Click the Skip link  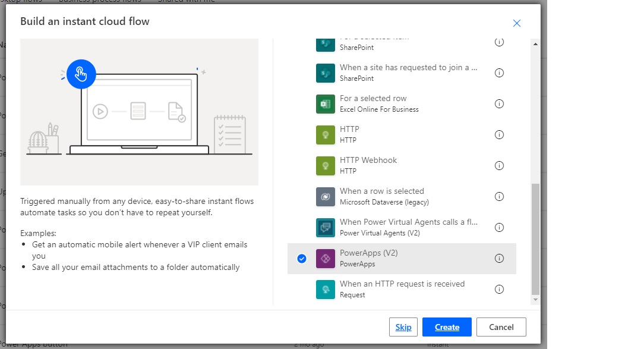403,326
